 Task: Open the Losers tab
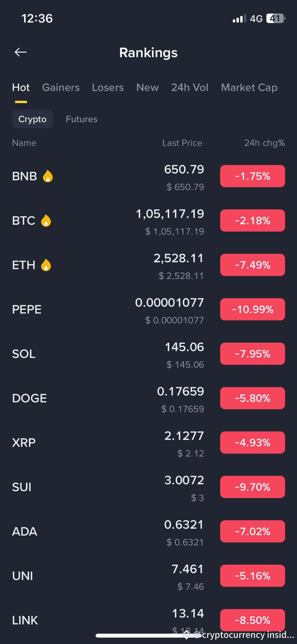tap(108, 88)
